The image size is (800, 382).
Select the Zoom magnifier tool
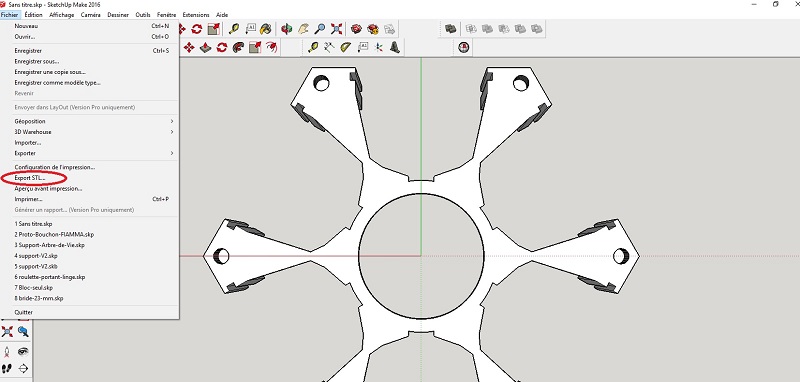point(320,29)
